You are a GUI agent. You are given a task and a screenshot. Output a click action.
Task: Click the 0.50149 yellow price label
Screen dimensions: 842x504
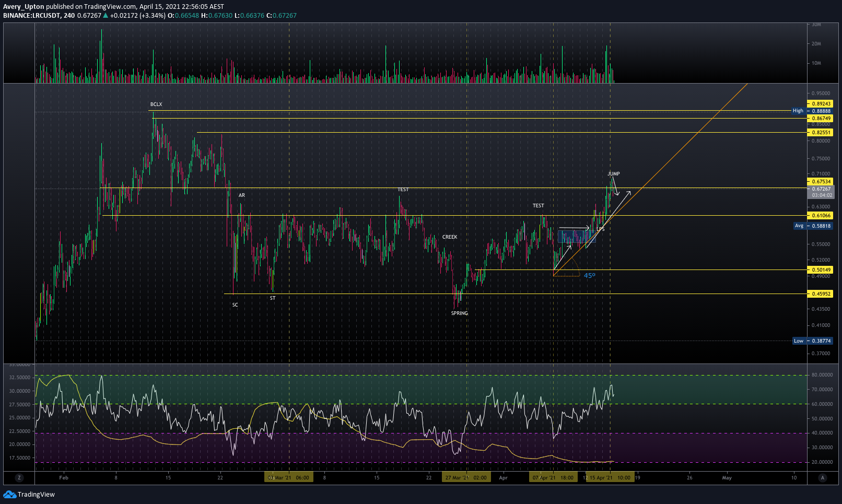click(820, 270)
